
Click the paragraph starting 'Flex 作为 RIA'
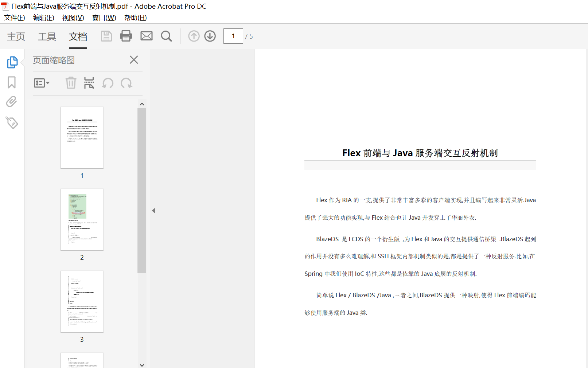pos(420,209)
